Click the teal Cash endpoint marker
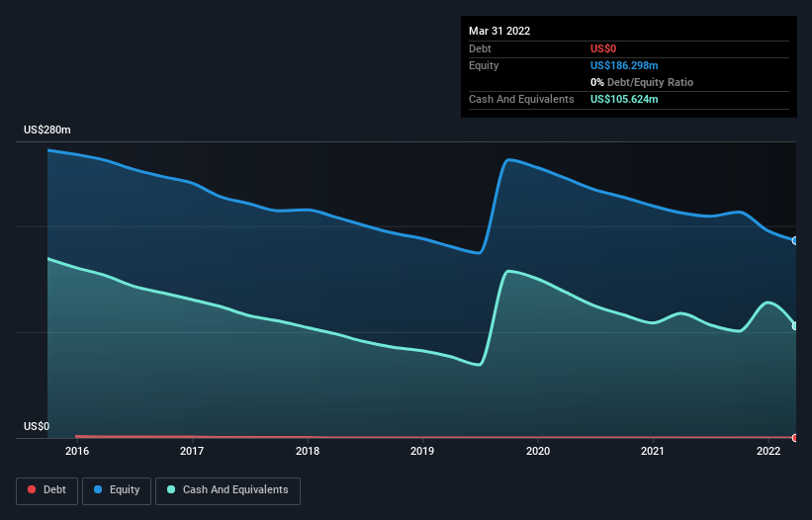This screenshot has width=812, height=520. pyautogui.click(x=795, y=326)
